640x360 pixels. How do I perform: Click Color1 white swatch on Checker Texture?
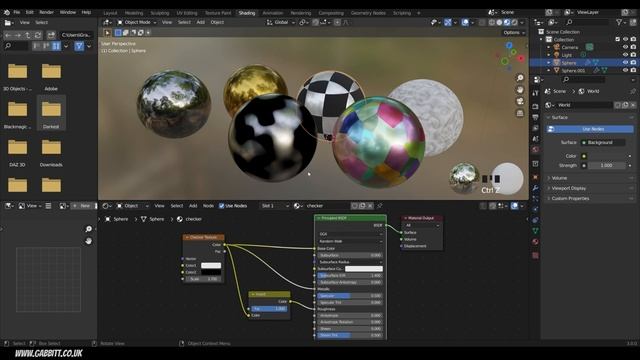pyautogui.click(x=211, y=265)
